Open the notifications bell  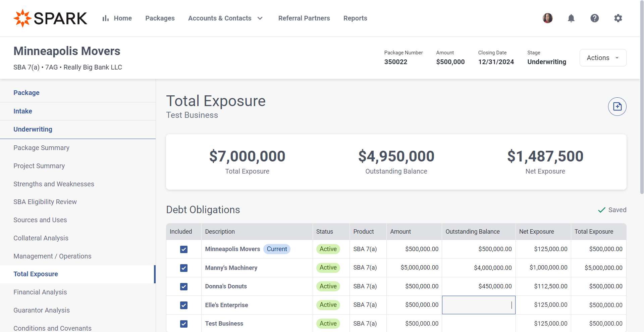tap(571, 18)
